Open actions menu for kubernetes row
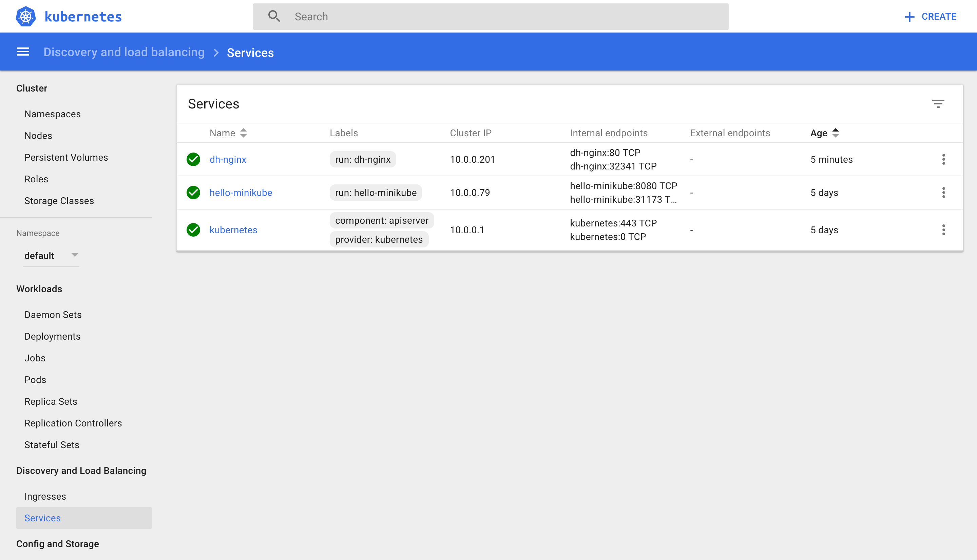The image size is (977, 560). click(x=943, y=229)
